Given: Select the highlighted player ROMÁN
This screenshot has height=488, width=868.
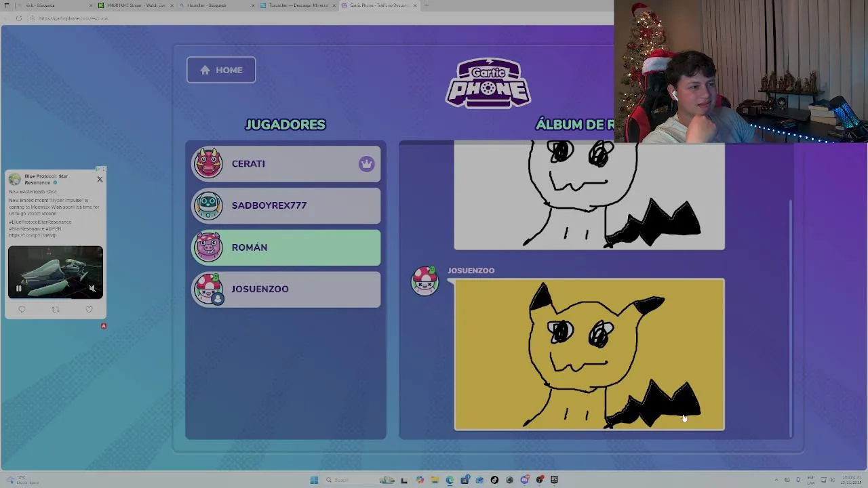Looking at the screenshot, I should click(285, 247).
